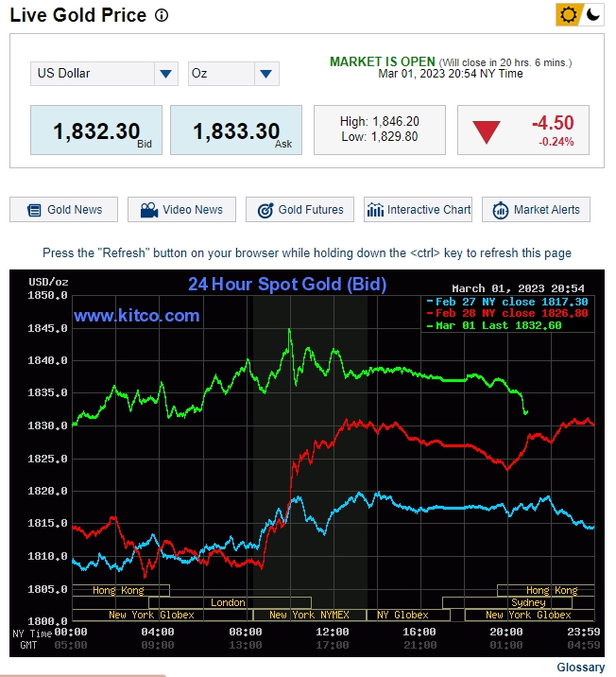This screenshot has width=616, height=677.
Task: Switch to dark mode moon icon
Action: pos(593,15)
